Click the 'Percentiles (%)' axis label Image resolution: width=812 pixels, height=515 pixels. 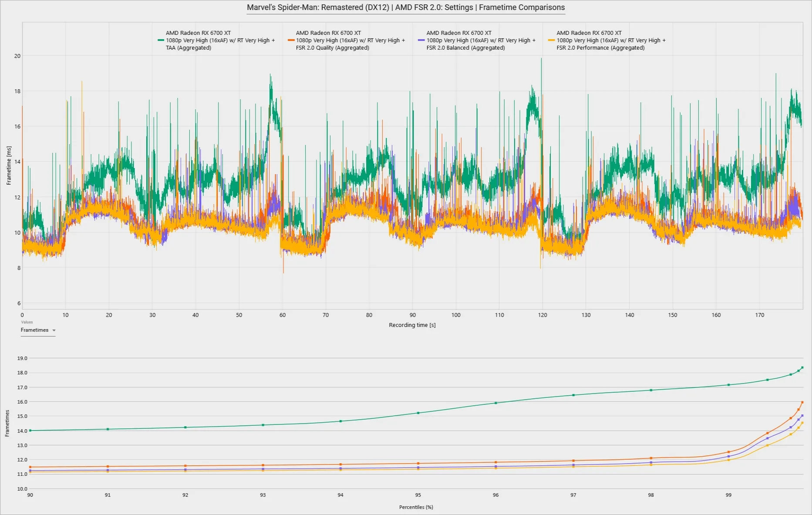click(x=416, y=507)
